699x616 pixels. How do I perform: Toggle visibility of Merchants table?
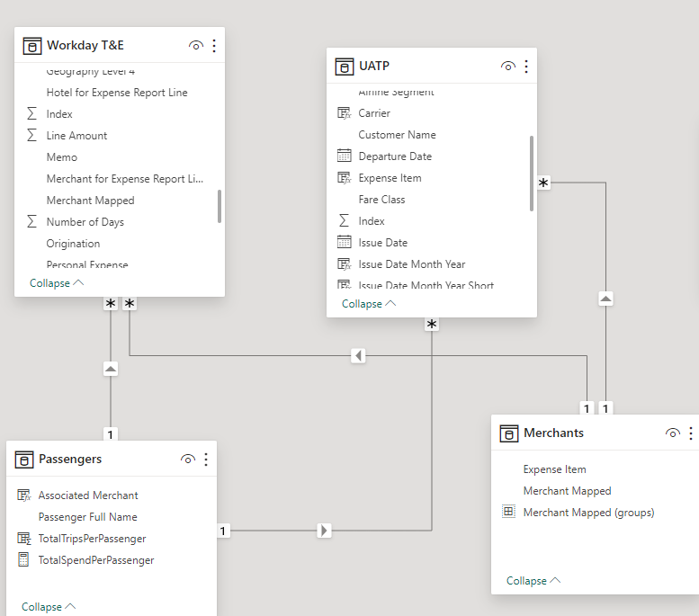coord(673,433)
